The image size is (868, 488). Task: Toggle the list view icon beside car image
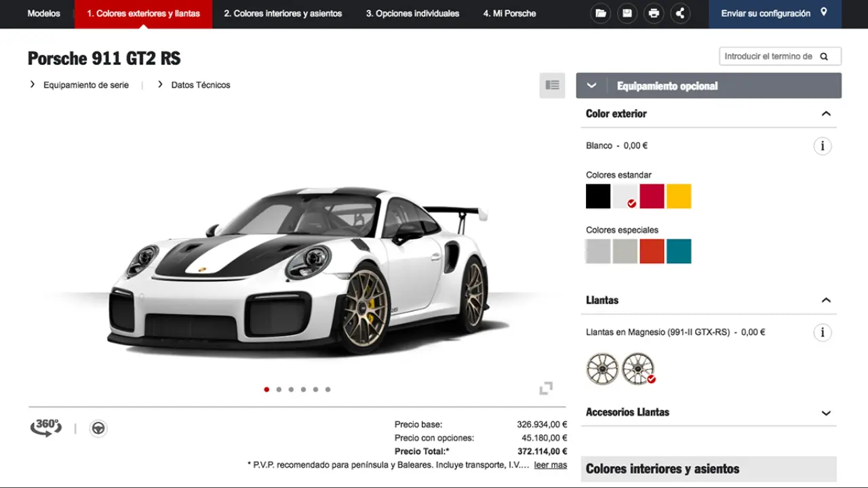(552, 85)
